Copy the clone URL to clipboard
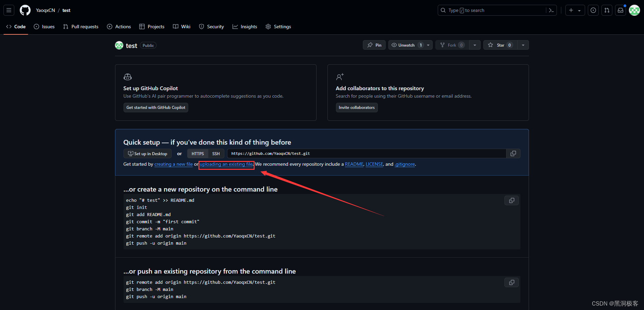 tap(513, 153)
